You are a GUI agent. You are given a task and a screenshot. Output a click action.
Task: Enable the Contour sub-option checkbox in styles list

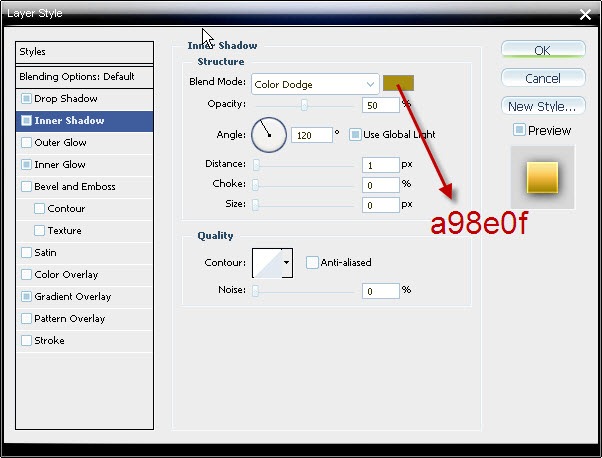[x=39, y=208]
